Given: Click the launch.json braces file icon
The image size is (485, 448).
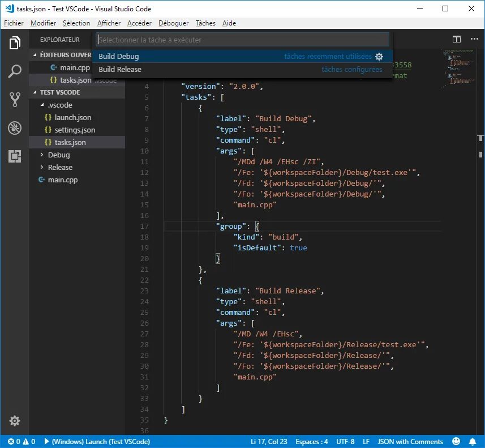Looking at the screenshot, I should pos(48,117).
